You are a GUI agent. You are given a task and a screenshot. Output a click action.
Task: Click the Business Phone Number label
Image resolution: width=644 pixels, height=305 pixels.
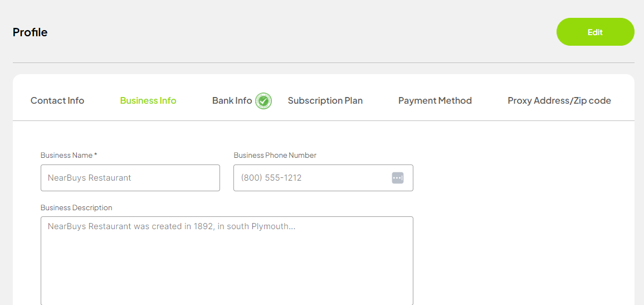coord(275,156)
